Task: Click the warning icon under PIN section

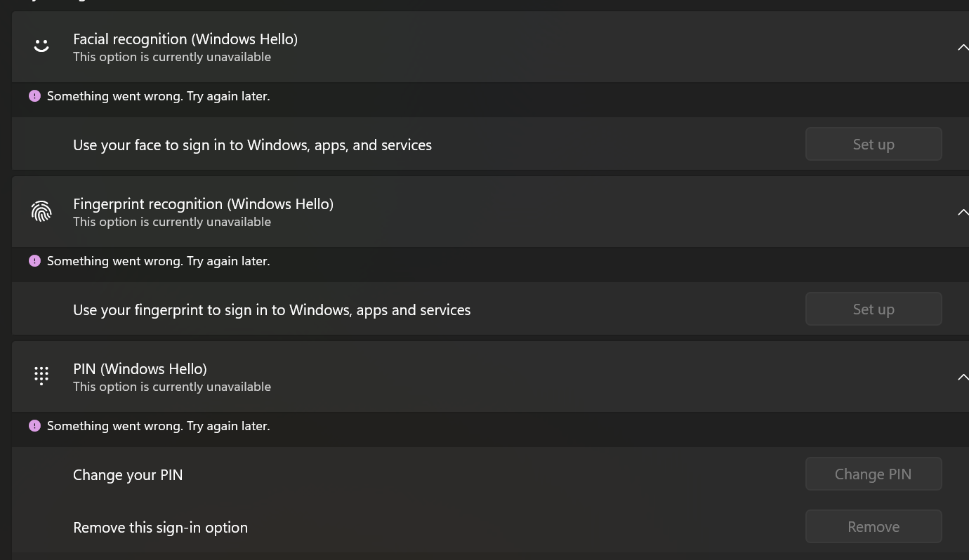Action: [34, 426]
